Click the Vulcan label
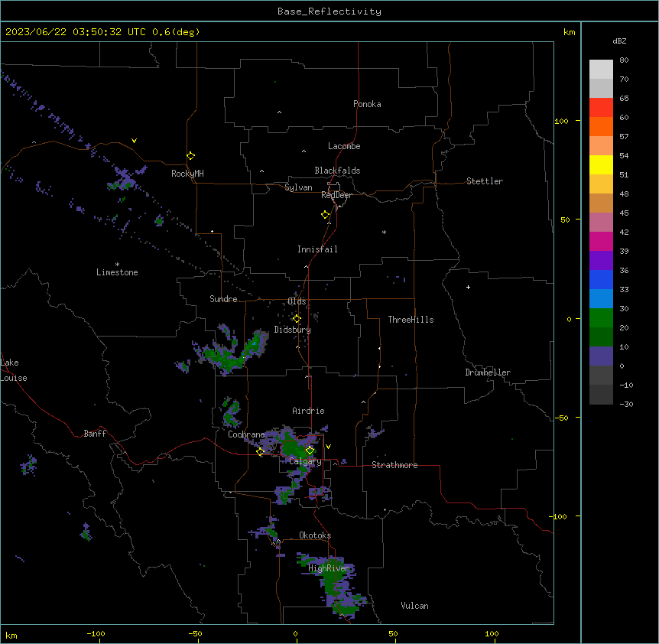 (x=414, y=606)
